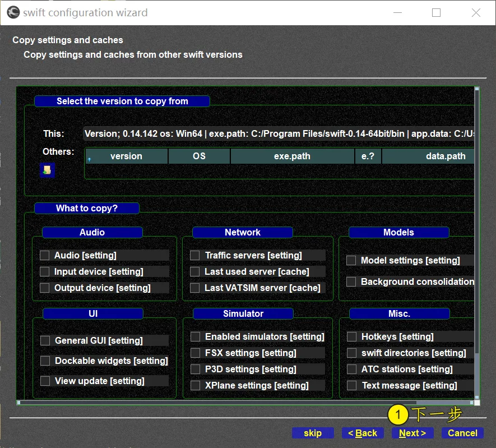Check Enabled simulators [setting]
The width and height of the screenshot is (496, 448).
click(196, 336)
